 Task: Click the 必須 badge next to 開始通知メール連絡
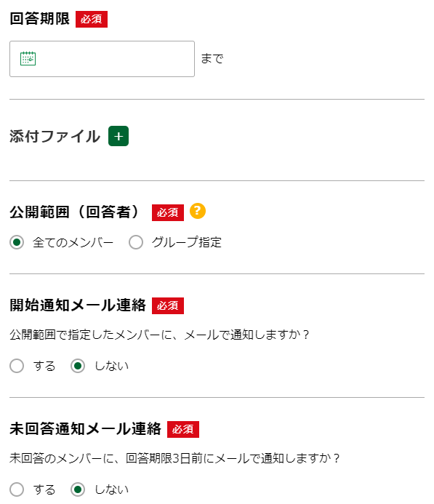(168, 305)
